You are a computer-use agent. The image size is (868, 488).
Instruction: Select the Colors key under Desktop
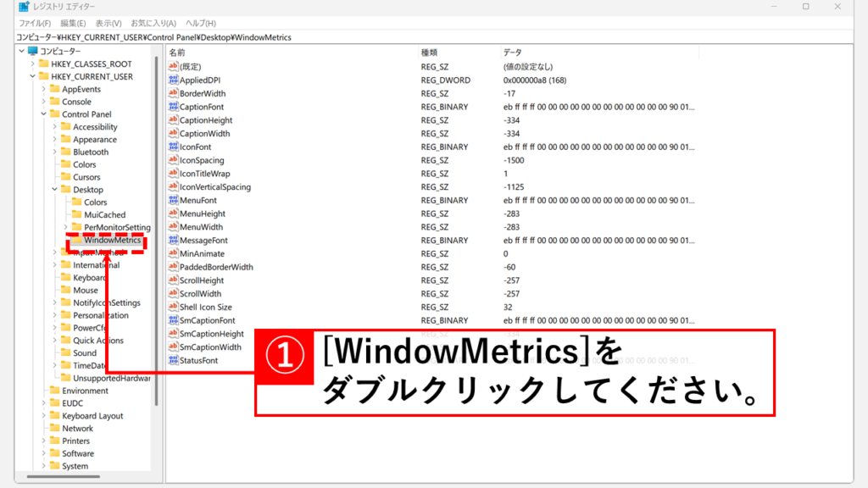pyautogui.click(x=95, y=202)
